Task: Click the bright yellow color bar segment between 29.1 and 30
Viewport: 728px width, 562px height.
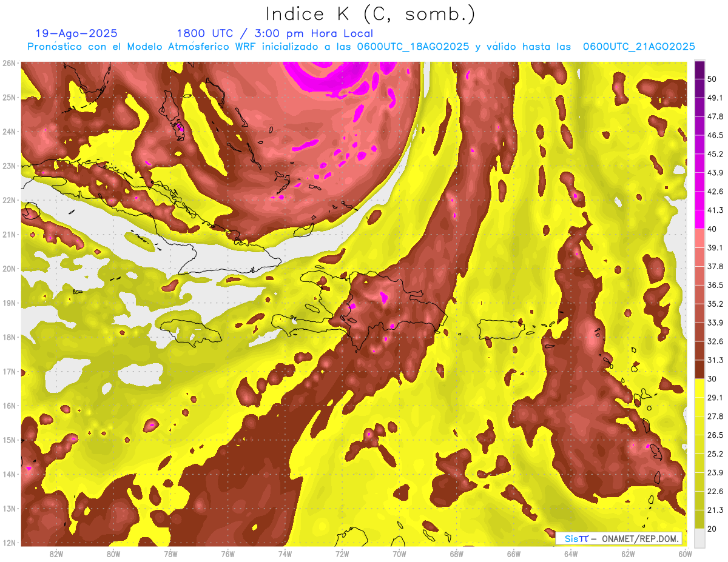Action: coord(699,388)
